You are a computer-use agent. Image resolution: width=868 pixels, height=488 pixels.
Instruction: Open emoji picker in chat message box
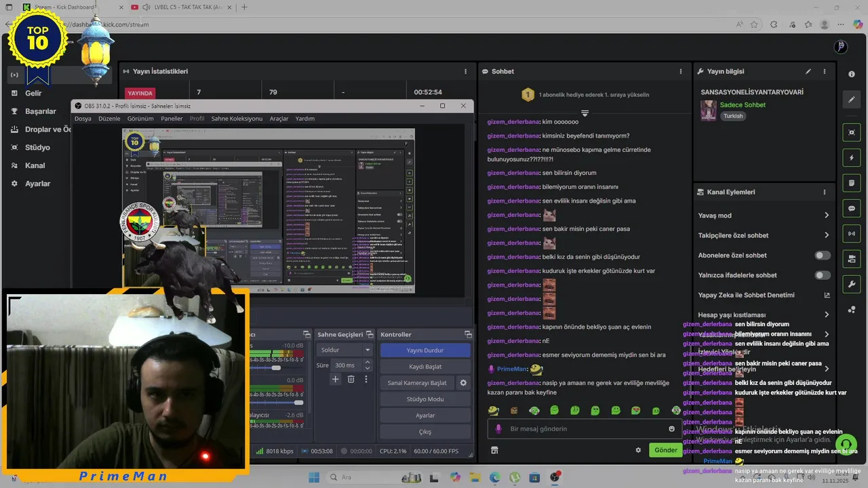tap(672, 428)
